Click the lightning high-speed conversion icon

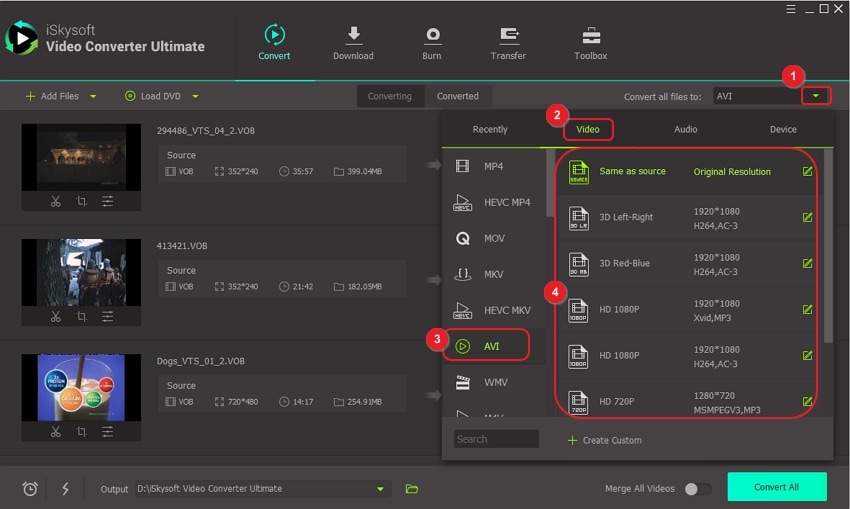pos(65,489)
